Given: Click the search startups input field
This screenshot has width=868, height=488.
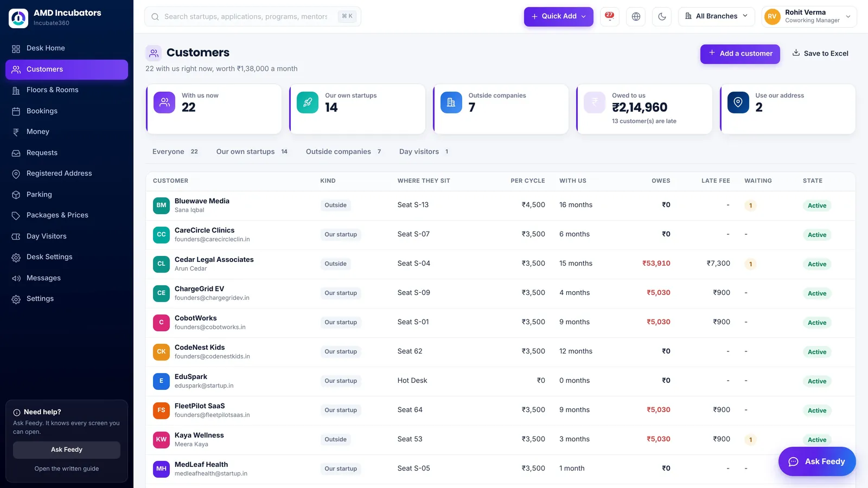Looking at the screenshot, I should pyautogui.click(x=253, y=17).
